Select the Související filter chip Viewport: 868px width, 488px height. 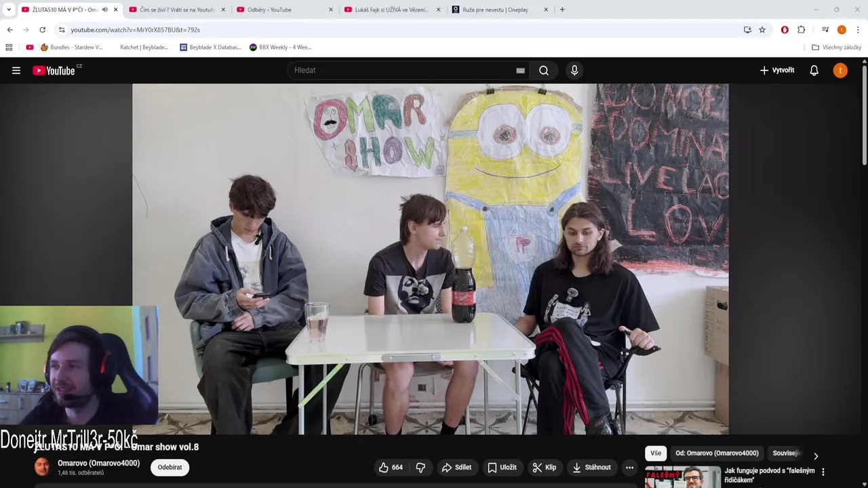click(x=787, y=453)
